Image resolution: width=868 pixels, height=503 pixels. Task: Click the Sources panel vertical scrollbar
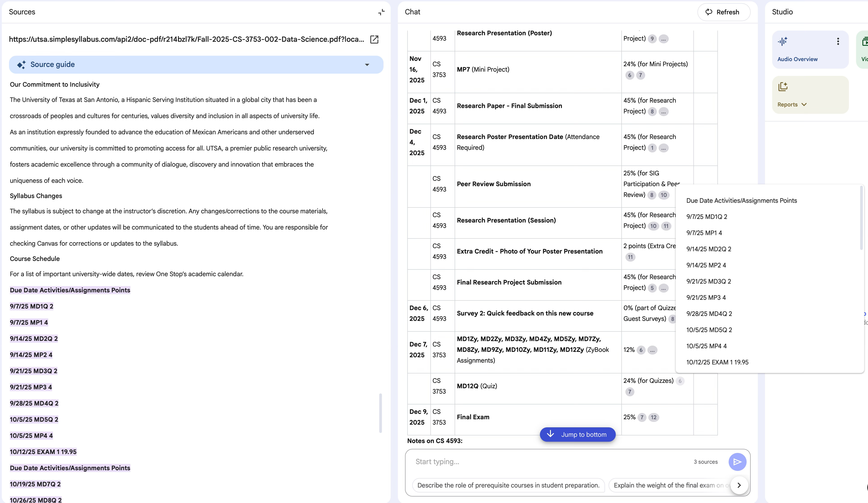coord(380,413)
